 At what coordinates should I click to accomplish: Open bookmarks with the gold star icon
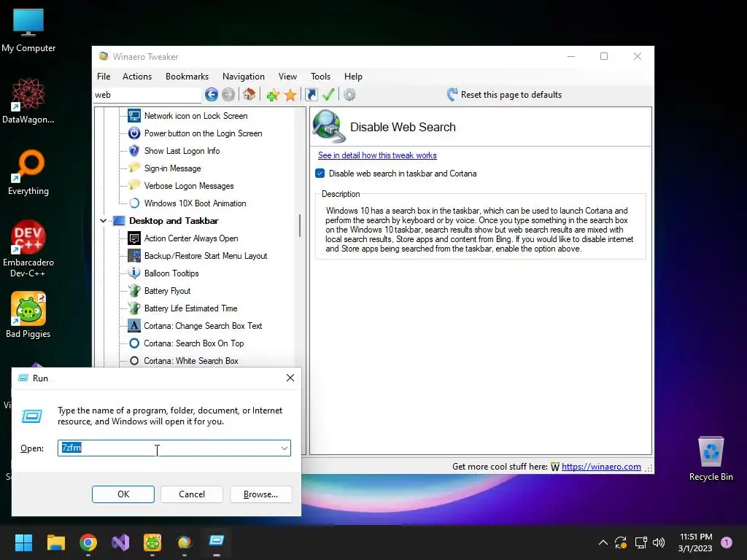(x=290, y=95)
